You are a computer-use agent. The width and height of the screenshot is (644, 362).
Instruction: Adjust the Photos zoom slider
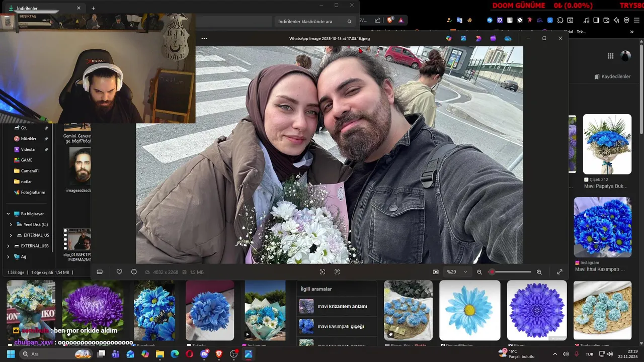[x=510, y=272]
